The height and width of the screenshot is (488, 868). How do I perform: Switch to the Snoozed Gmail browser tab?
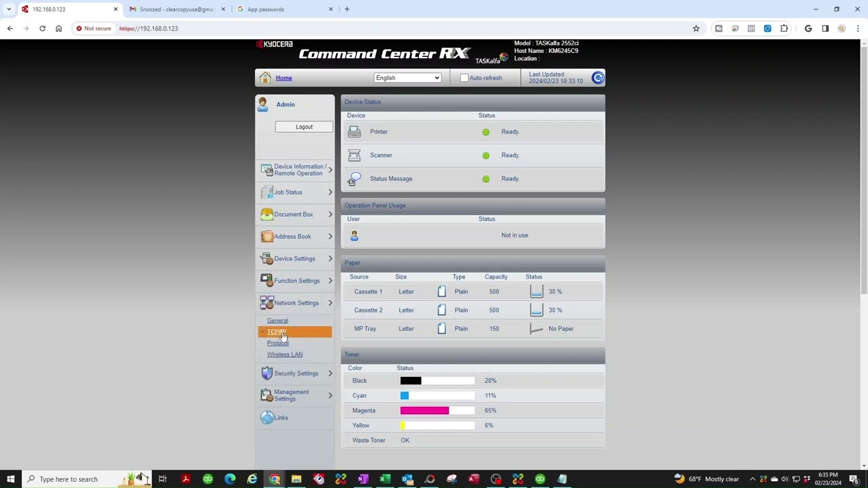tap(177, 9)
